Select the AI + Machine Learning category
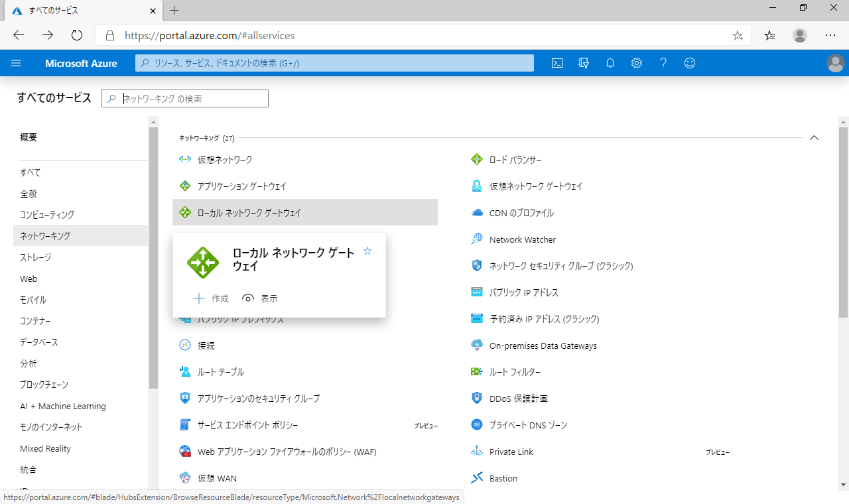This screenshot has height=504, width=849. pos(63,406)
